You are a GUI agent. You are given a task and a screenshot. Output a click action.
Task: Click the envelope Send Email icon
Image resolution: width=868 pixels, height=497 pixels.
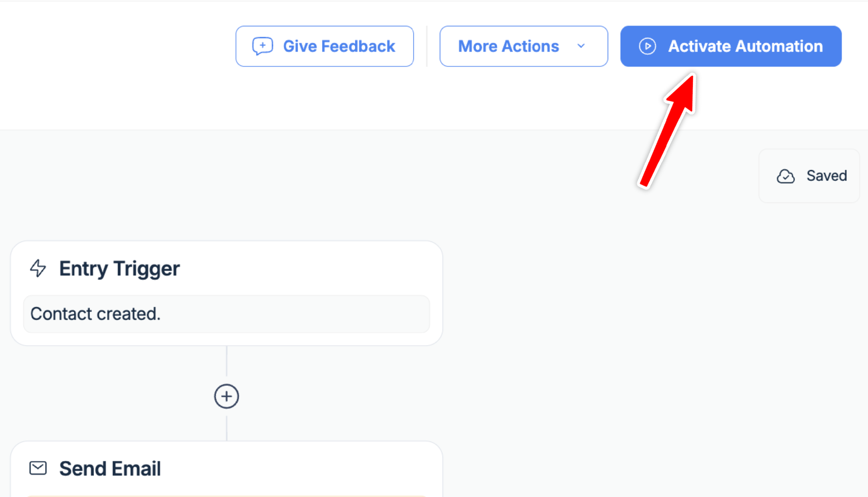[x=38, y=468]
